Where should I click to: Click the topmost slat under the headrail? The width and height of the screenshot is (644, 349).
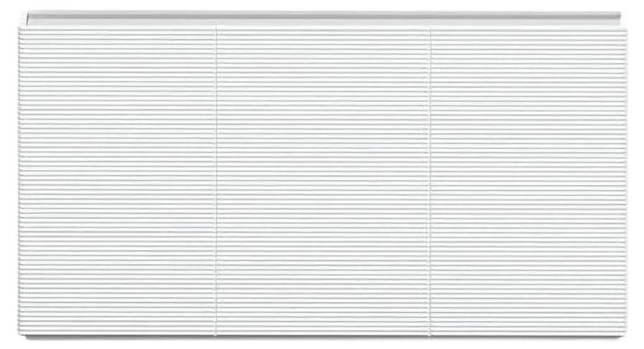[x=322, y=30]
